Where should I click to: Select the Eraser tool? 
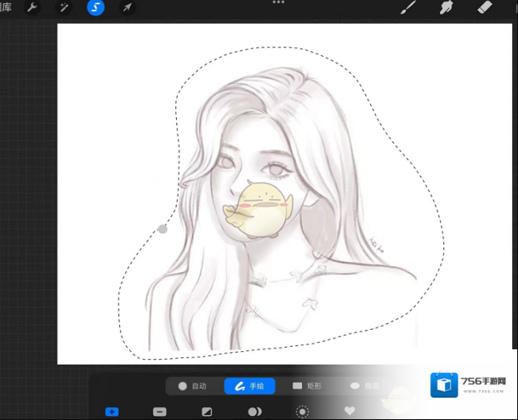484,8
